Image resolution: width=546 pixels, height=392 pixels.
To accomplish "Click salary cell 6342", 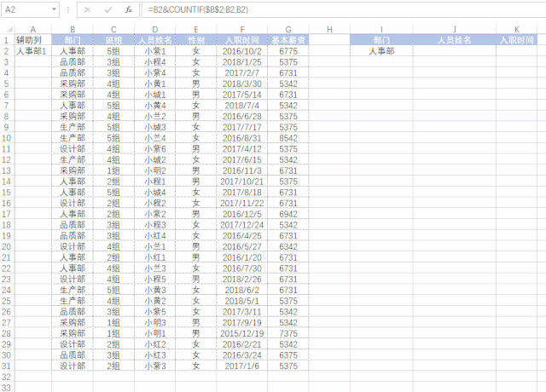I will [x=288, y=246].
